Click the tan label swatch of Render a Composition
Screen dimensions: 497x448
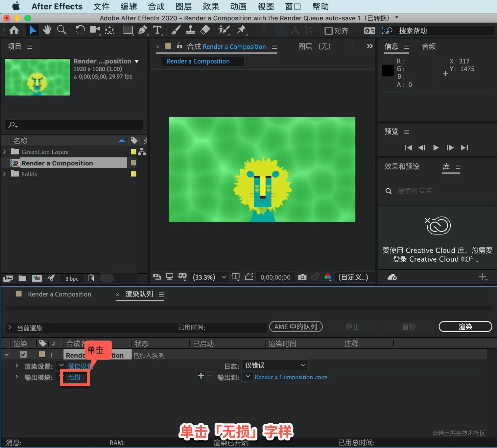pos(133,163)
